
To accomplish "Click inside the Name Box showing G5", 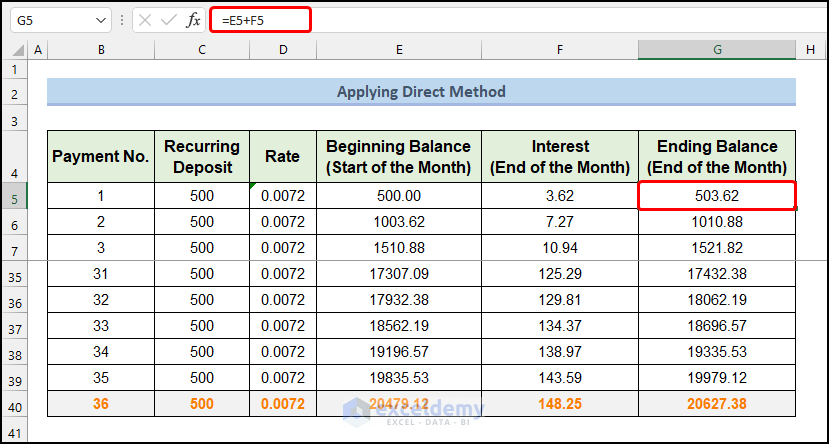I will pyautogui.click(x=50, y=20).
